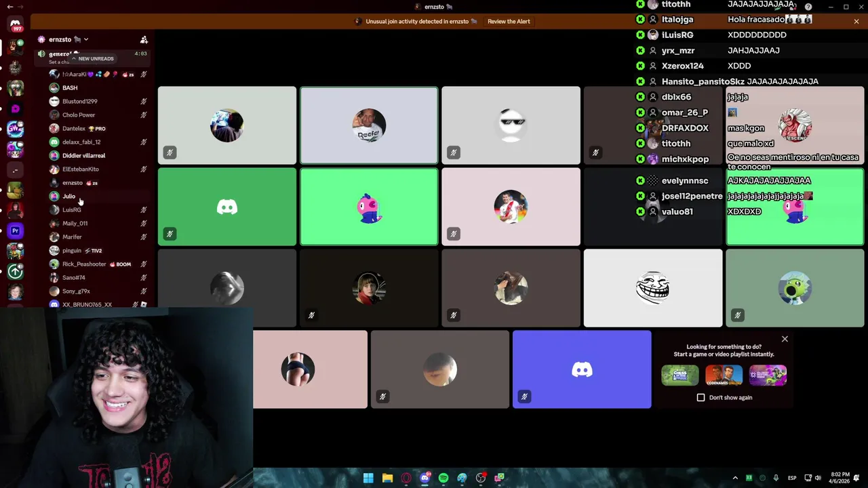Image resolution: width=868 pixels, height=488 pixels.
Task: Select user Dantelex in voice list
Action: pyautogui.click(x=74, y=129)
